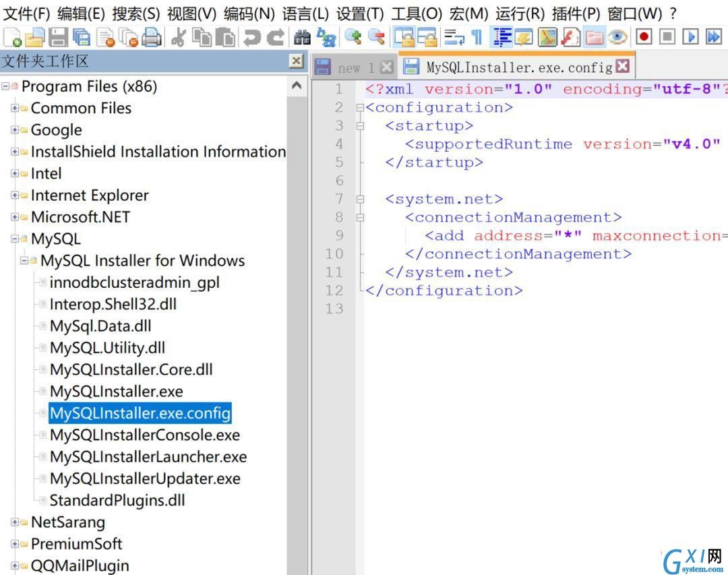Collapse MySQL Installer for Windows folder
This screenshot has height=575, width=728.
[24, 261]
